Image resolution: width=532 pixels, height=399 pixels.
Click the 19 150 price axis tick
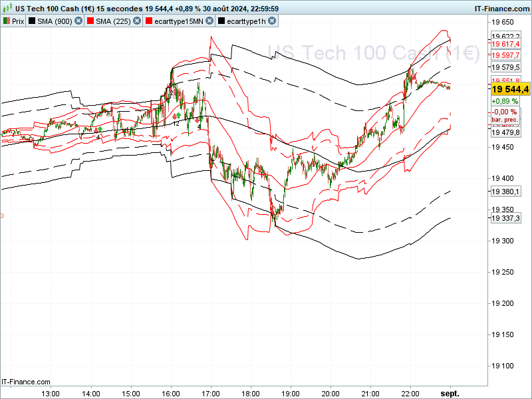pos(503,334)
